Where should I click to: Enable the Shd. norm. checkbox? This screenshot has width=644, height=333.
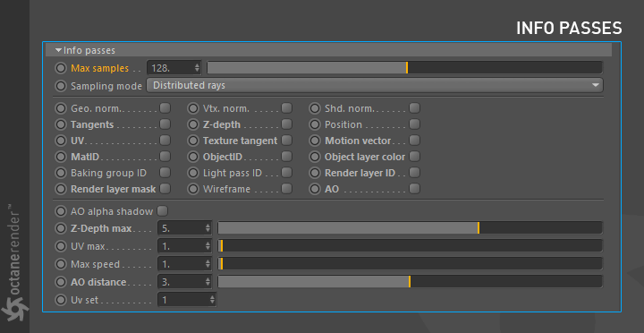414,108
